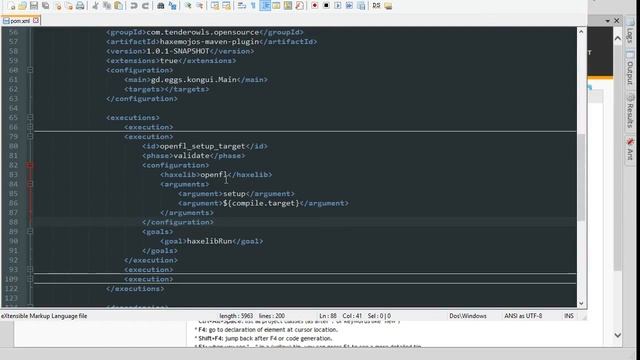Click the editor vertical scrollbar thumb
Viewport: 640px width, 360px height.
[x=581, y=178]
